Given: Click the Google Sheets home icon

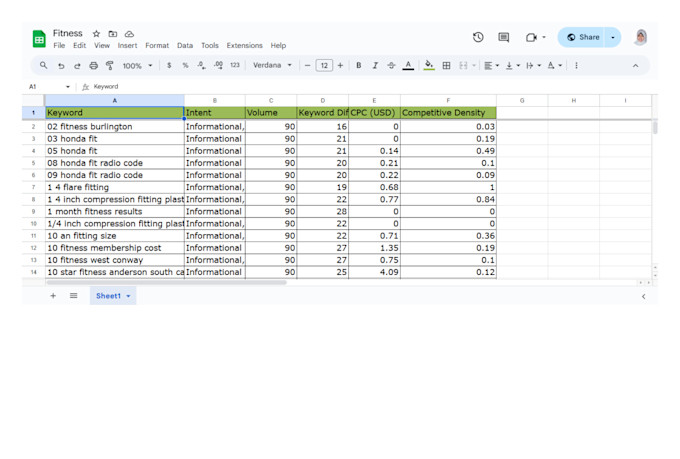Looking at the screenshot, I should coord(39,39).
